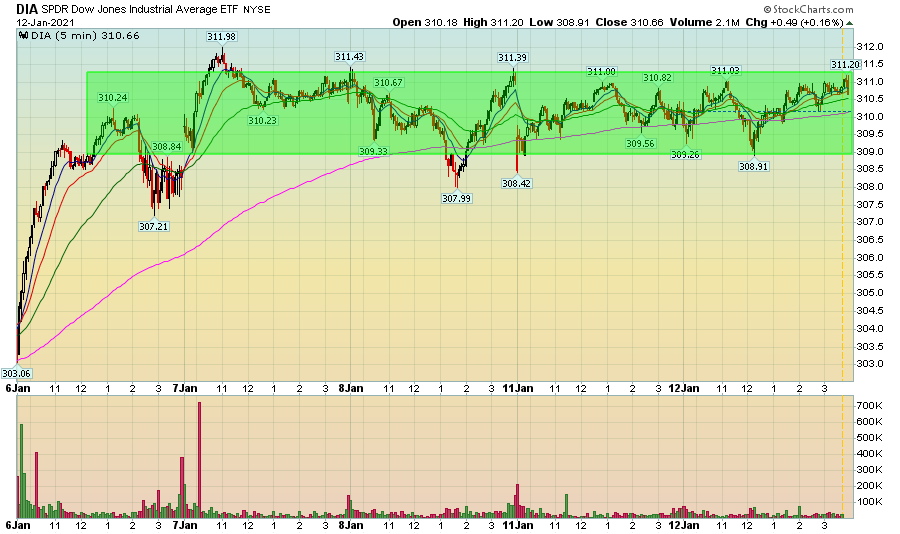Click the 307.21 low price annotation
900x534 pixels.
[154, 227]
